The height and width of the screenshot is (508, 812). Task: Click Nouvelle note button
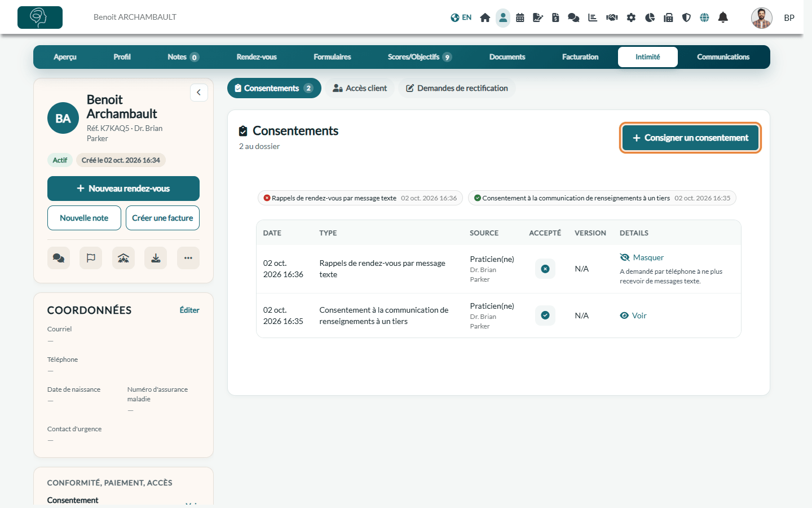click(x=84, y=218)
